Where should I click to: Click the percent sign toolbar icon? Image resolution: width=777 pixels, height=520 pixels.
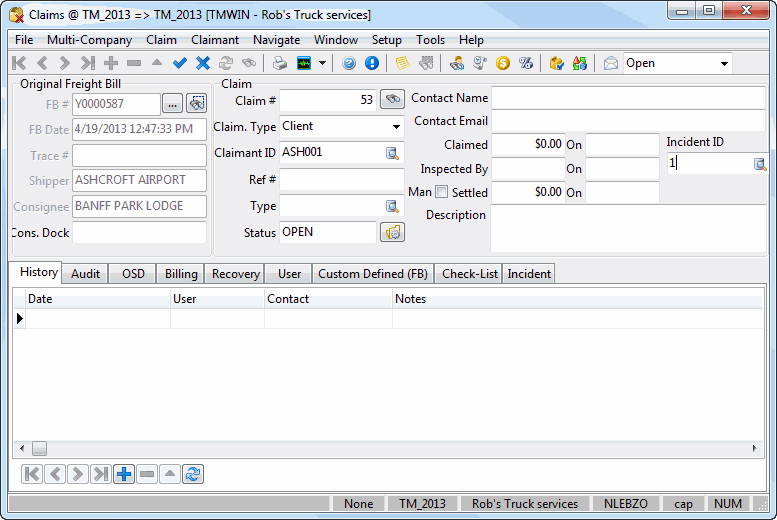[526, 63]
